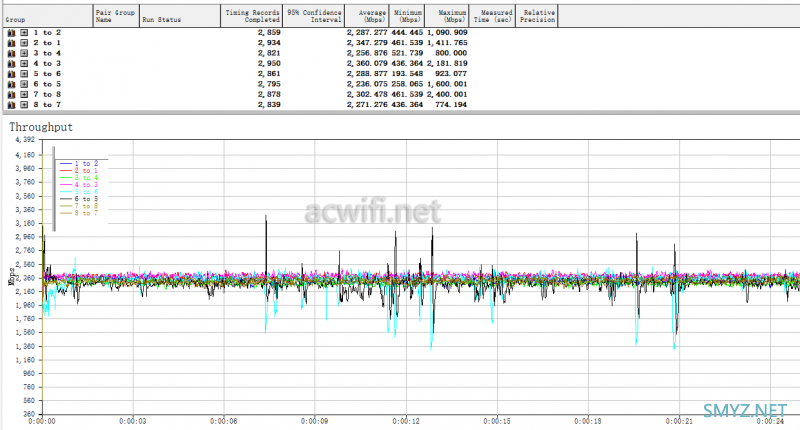Sort by Timing Records Completed header

pos(252,16)
